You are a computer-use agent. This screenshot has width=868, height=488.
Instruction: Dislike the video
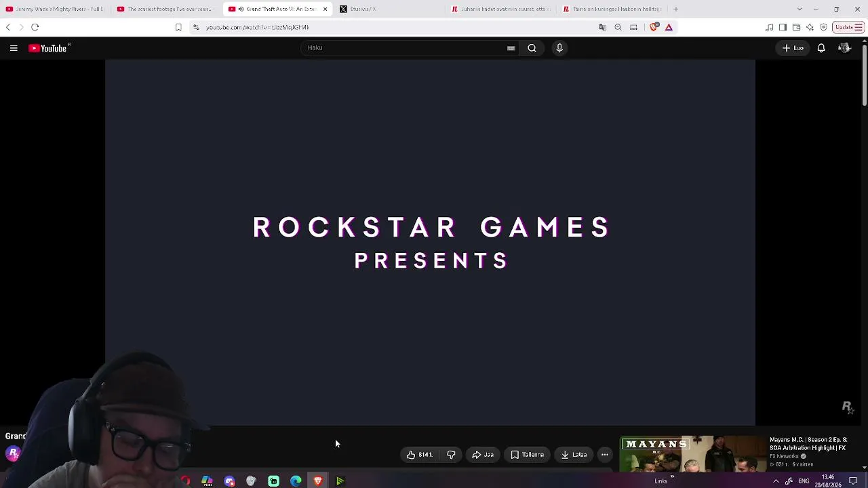pyautogui.click(x=451, y=455)
